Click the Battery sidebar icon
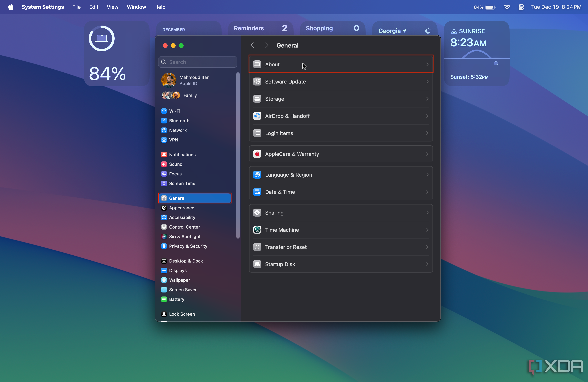The height and width of the screenshot is (382, 588). [x=164, y=299]
